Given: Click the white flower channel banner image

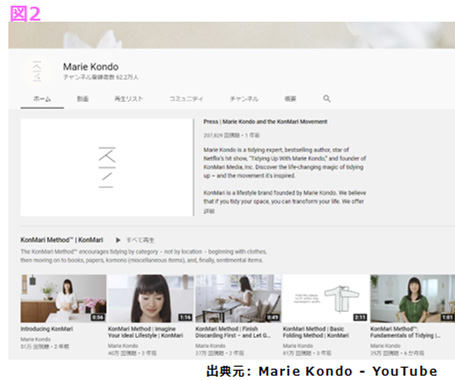Looking at the screenshot, I should click(232, 35).
